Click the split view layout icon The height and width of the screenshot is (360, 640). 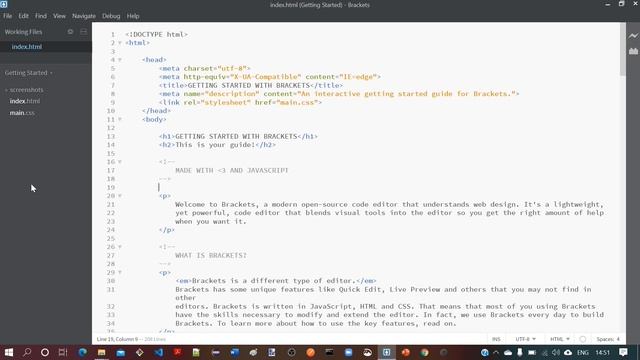(83, 31)
